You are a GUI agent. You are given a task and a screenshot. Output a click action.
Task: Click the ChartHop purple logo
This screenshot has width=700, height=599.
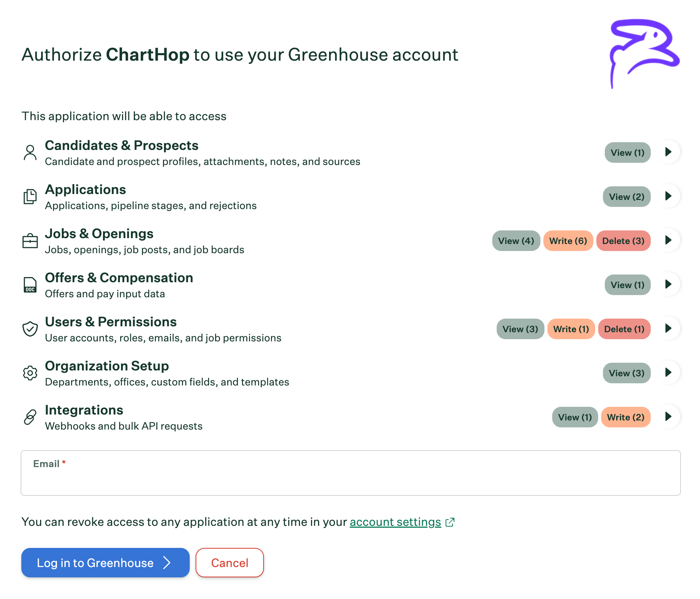point(644,54)
